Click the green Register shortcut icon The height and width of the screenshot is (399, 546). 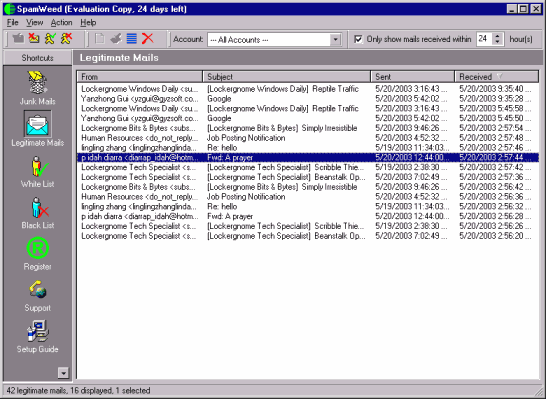38,248
